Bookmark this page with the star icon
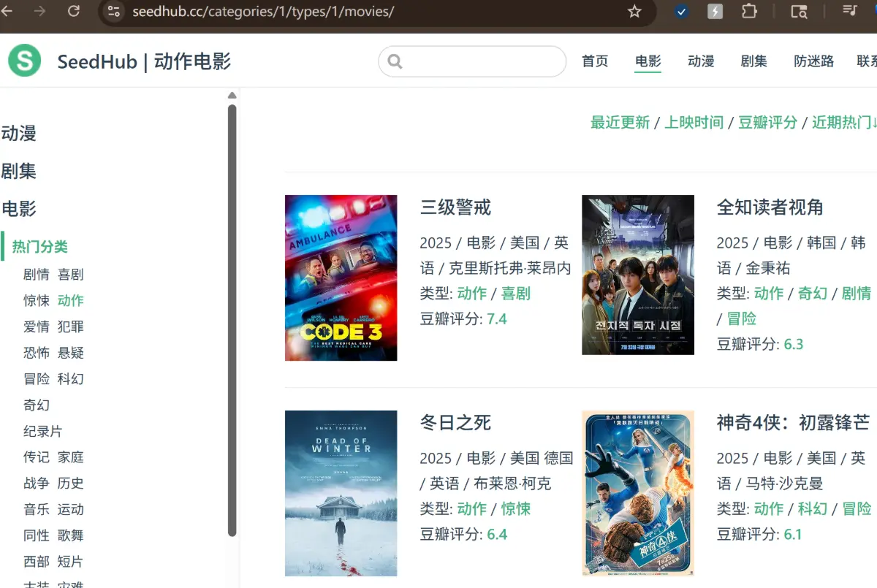This screenshot has height=588, width=877. point(634,11)
